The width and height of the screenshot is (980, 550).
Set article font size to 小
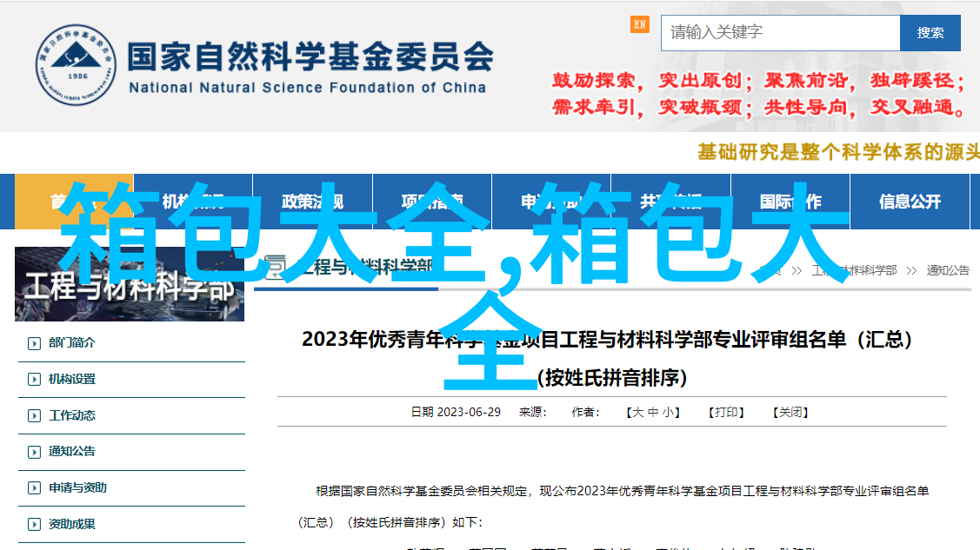pos(669,412)
